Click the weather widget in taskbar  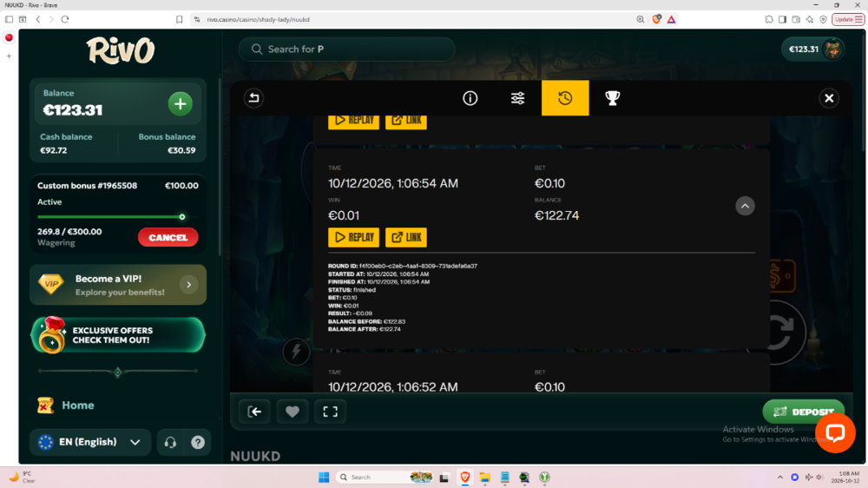[x=23, y=477]
